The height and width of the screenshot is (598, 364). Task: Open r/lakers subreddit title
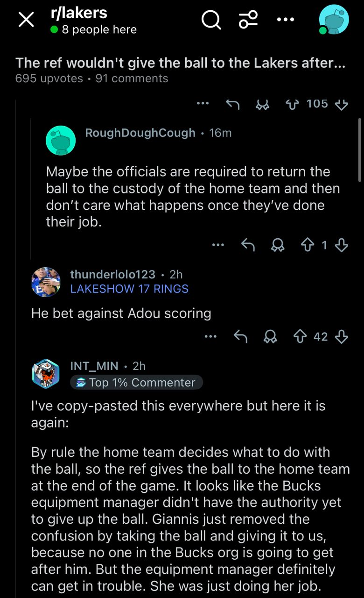[x=78, y=13]
